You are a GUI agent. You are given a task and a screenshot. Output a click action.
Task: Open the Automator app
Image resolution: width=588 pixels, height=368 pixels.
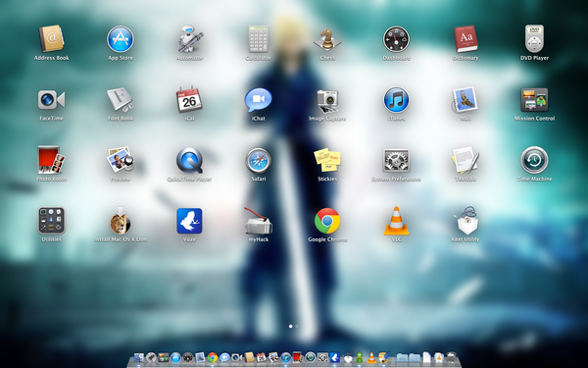[x=189, y=38]
